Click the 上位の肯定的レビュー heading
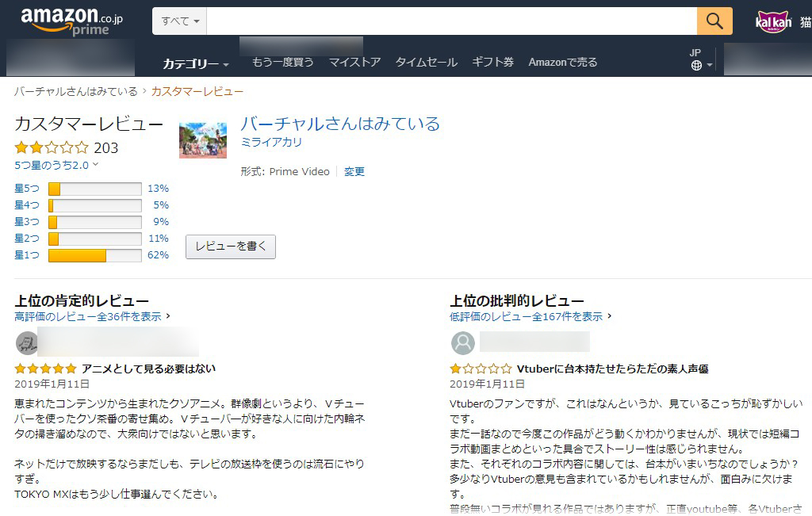The image size is (812, 516). [x=82, y=300]
